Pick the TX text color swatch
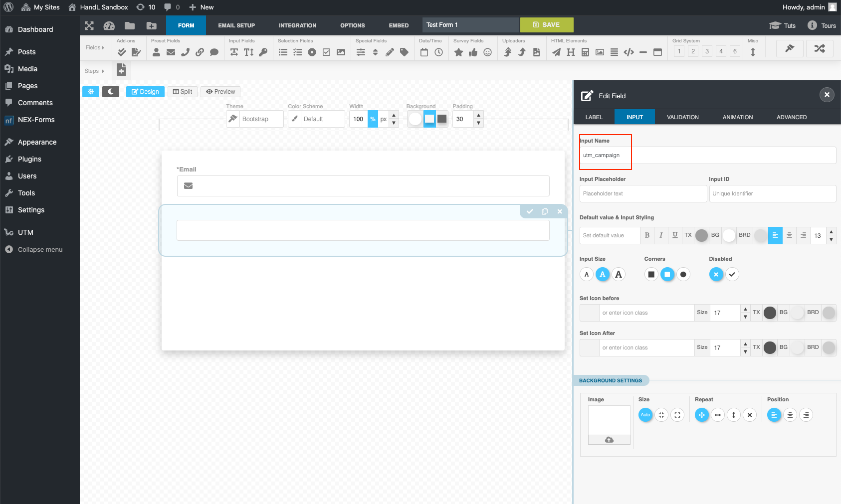The image size is (841, 504). [x=701, y=235]
